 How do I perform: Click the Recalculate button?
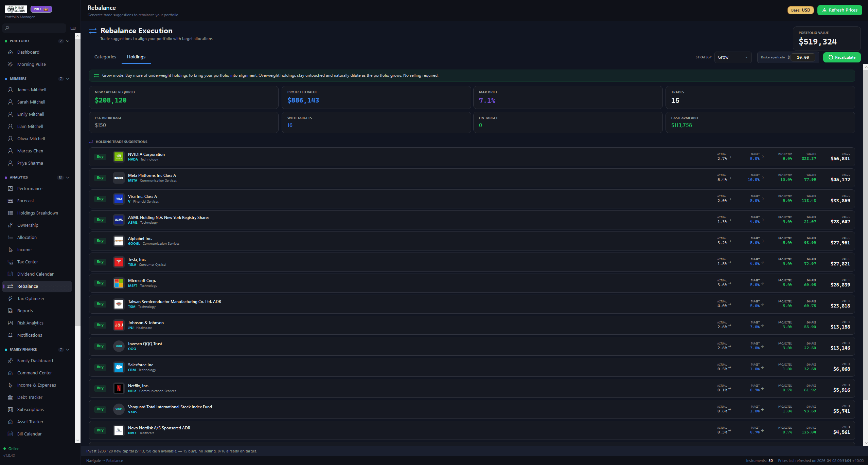click(842, 57)
